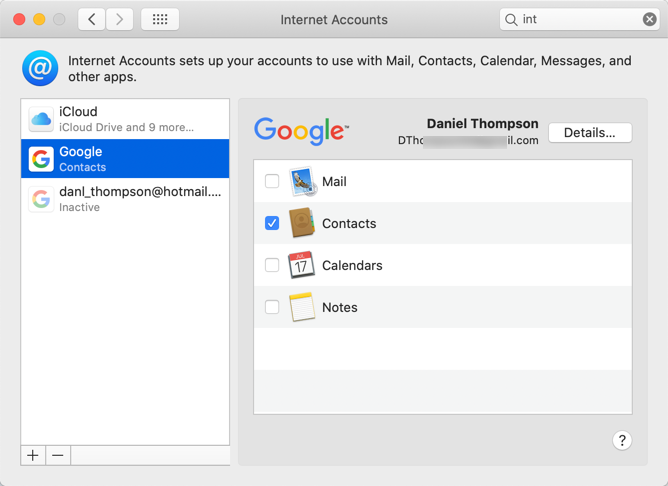668x486 pixels.
Task: Click the blurred account email address
Action: 468,141
